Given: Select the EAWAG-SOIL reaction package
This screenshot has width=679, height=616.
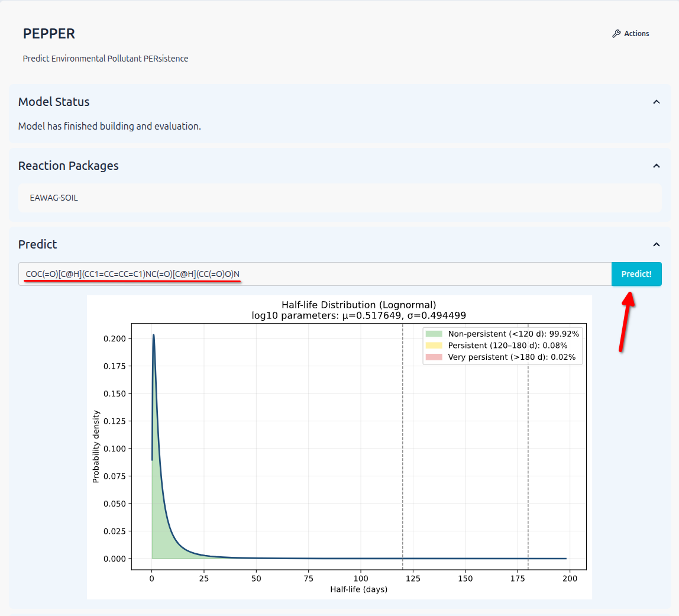Looking at the screenshot, I should pyautogui.click(x=54, y=198).
